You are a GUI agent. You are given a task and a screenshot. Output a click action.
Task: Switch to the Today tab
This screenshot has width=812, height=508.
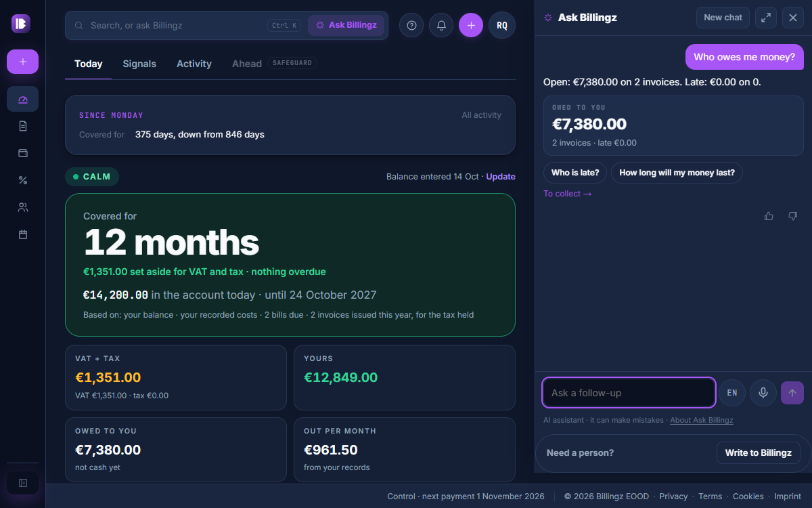click(x=89, y=64)
